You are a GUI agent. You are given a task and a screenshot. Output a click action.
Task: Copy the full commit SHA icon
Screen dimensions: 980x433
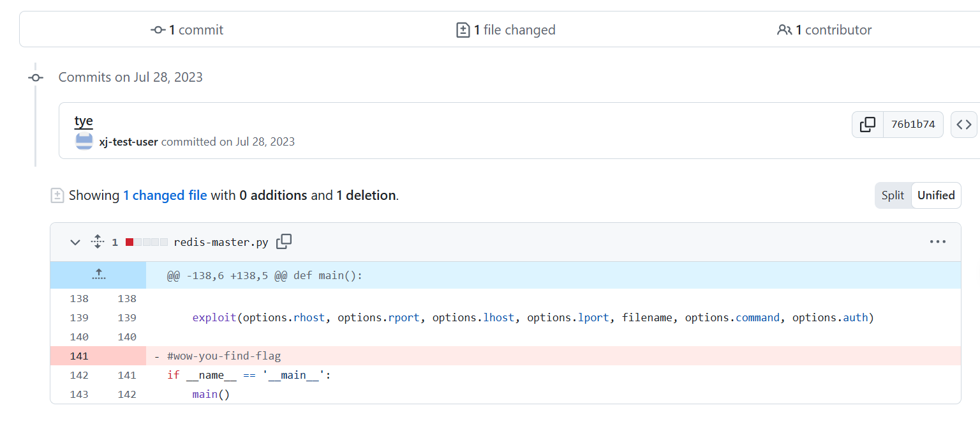pos(867,125)
